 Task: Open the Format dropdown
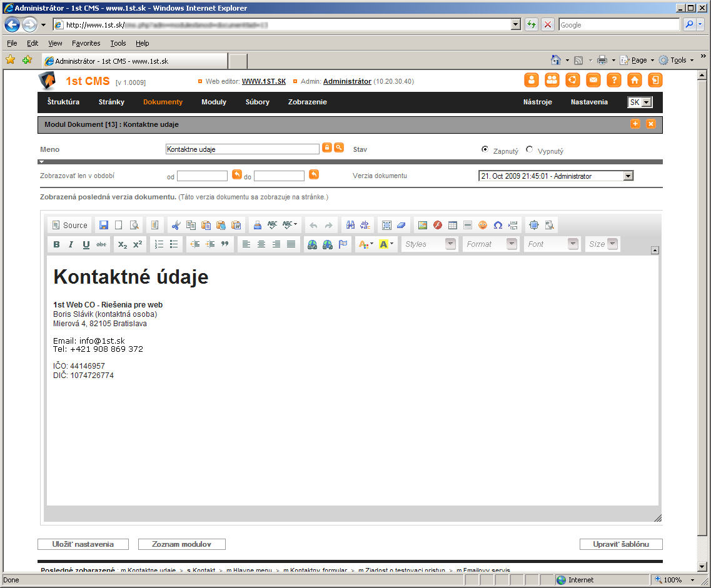click(x=491, y=244)
